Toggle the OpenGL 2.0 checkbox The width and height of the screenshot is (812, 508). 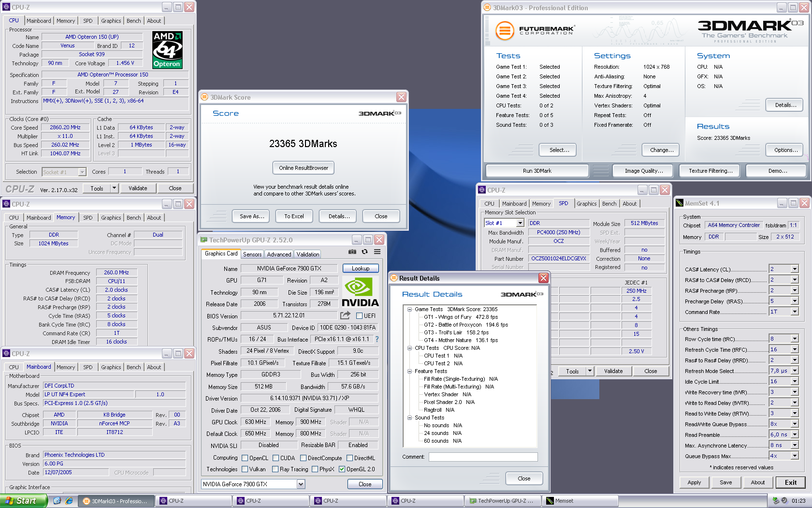coord(342,469)
